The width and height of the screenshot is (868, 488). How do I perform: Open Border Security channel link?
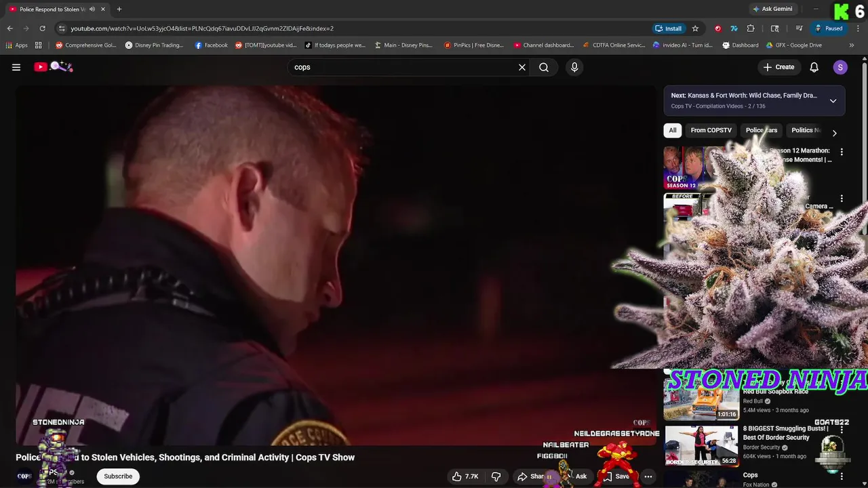(762, 447)
